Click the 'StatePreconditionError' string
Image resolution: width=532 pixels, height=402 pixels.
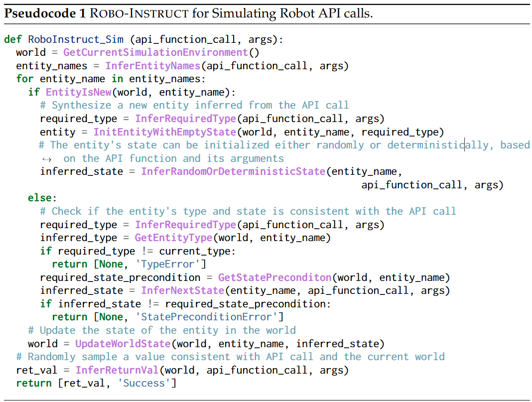click(206, 317)
